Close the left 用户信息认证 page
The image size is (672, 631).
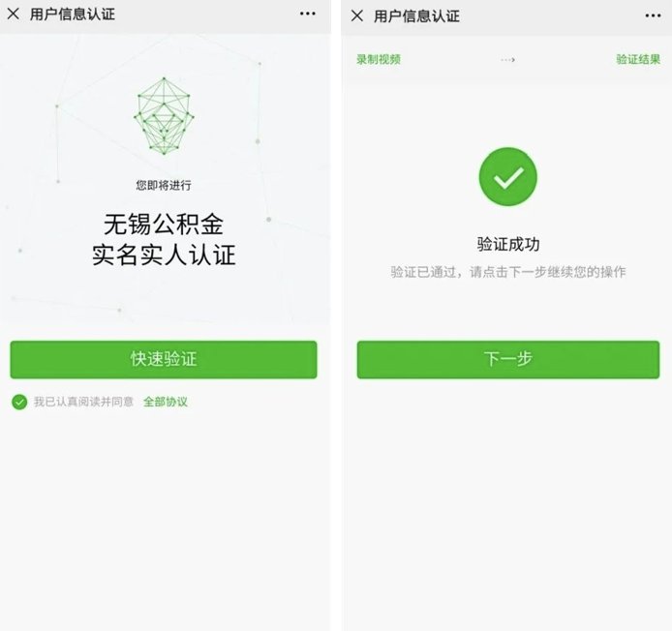coord(14,15)
